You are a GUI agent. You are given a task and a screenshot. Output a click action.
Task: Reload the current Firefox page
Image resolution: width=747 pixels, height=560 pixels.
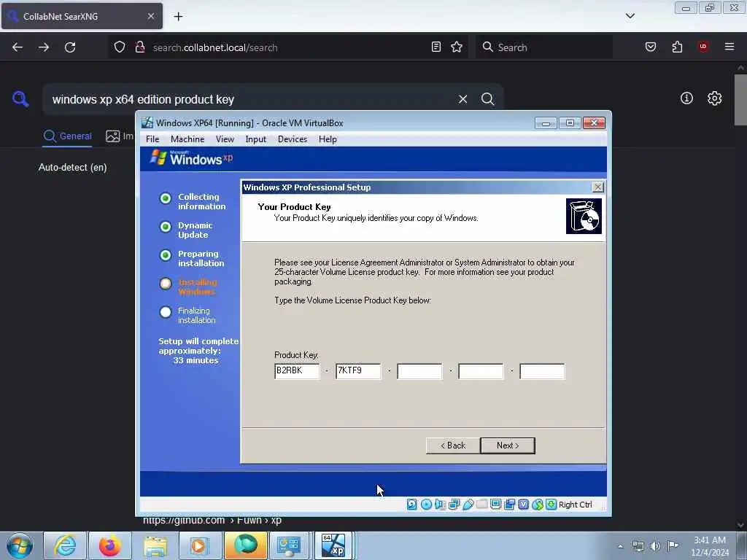pos(70,47)
